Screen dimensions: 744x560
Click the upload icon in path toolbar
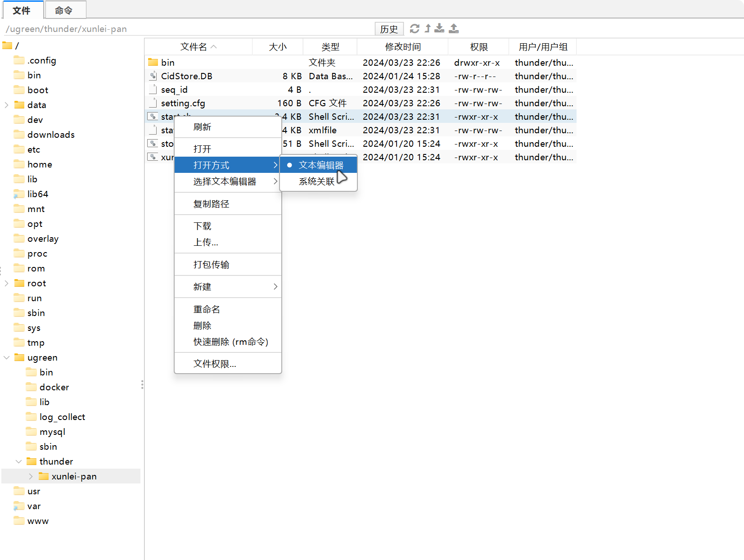[x=454, y=29]
